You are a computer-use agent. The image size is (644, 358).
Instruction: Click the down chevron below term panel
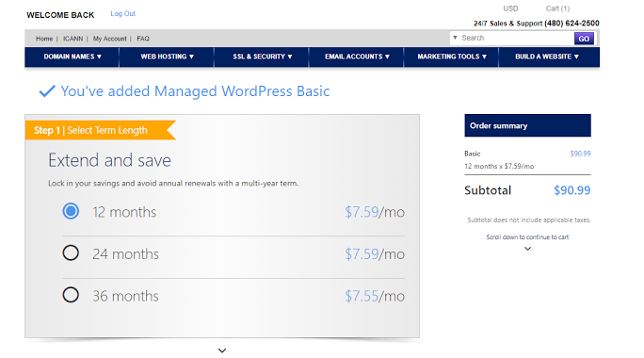point(222,350)
